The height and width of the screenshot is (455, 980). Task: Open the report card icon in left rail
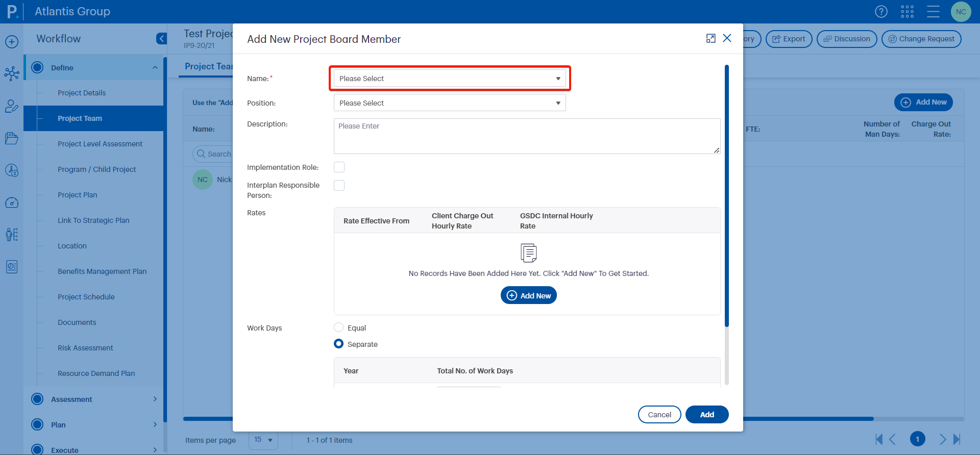tap(12, 267)
